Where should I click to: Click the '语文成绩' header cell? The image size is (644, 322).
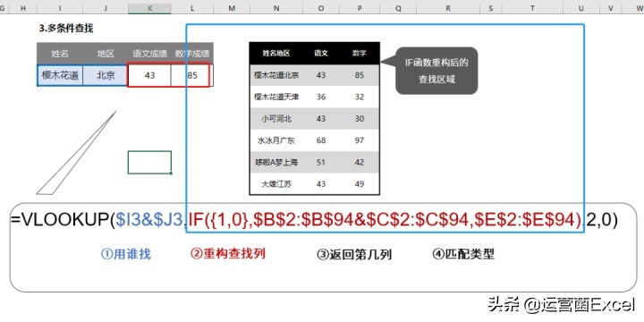(x=149, y=54)
